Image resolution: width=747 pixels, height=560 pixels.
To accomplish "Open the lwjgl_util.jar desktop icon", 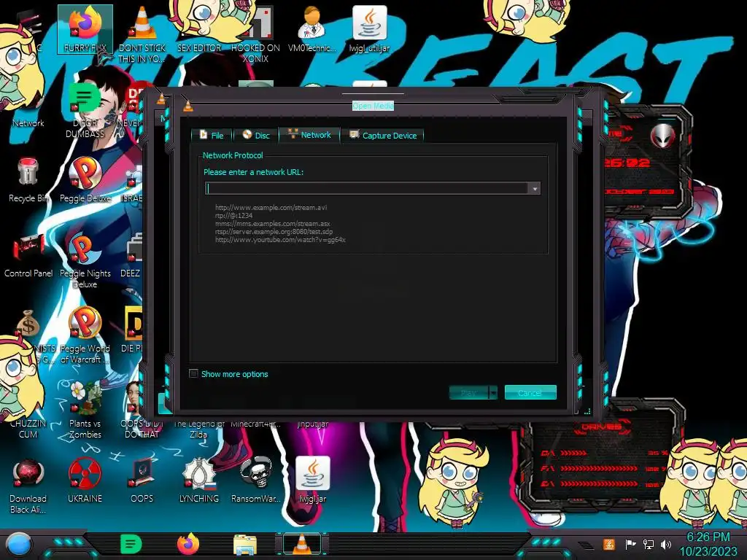I will (x=369, y=29).
